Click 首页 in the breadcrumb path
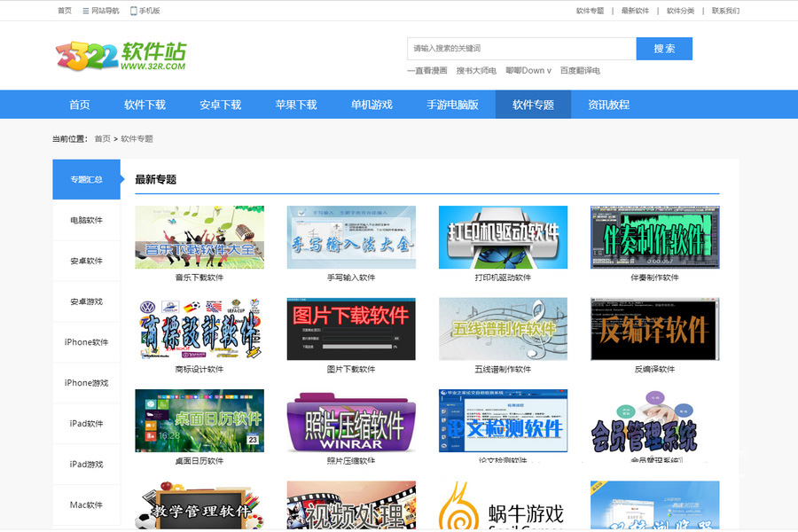The width and height of the screenshot is (798, 532). pos(103,139)
